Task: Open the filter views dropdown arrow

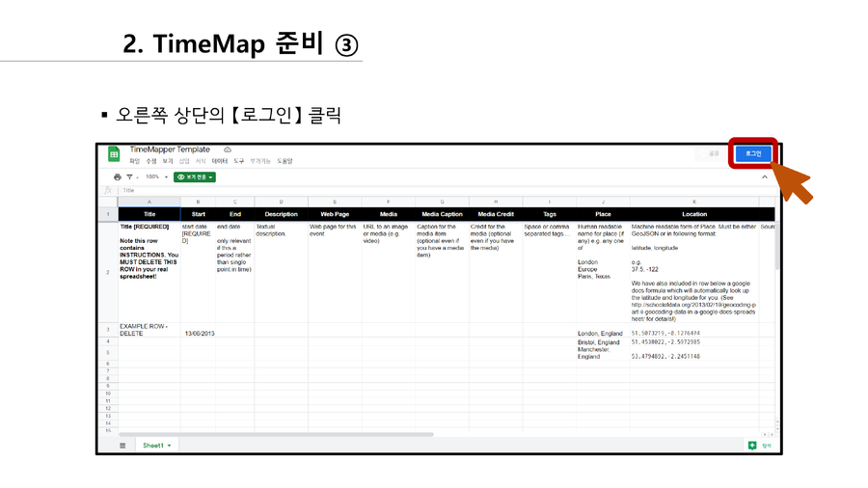Action: click(137, 177)
